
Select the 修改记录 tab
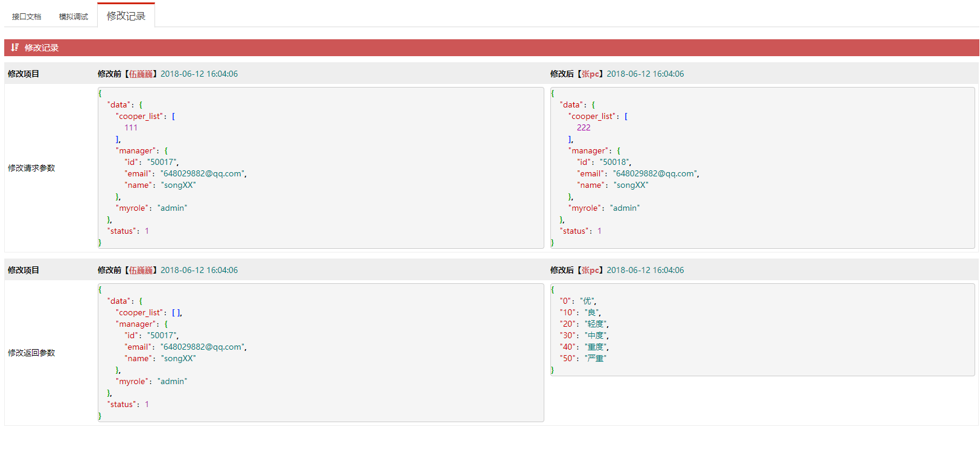[x=126, y=16]
